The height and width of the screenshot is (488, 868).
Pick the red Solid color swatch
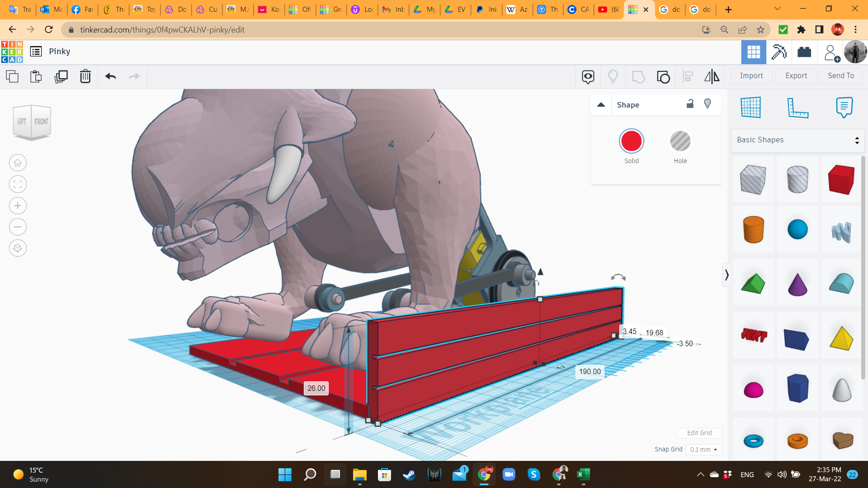631,141
